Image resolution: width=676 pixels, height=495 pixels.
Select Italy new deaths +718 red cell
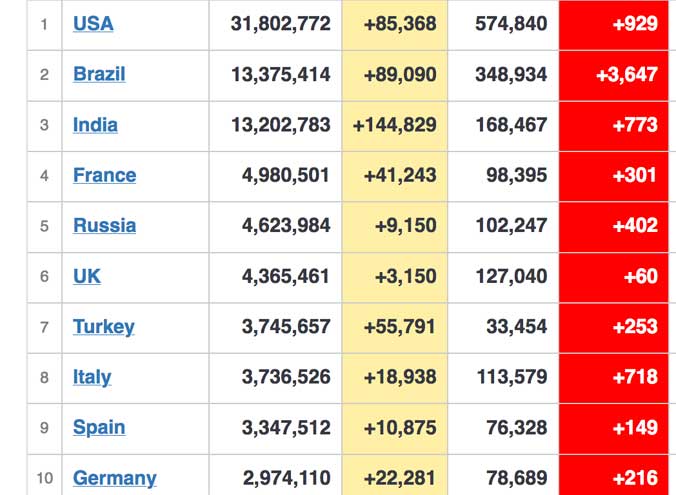coord(613,379)
